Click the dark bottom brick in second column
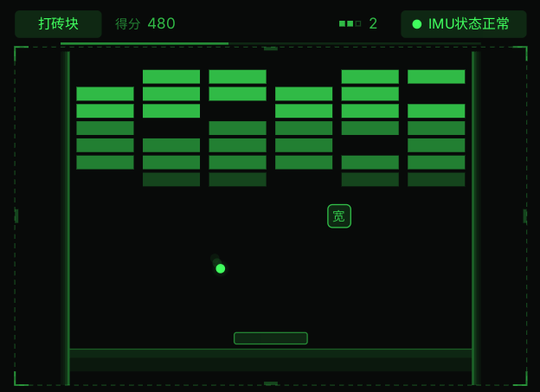Image resolution: width=540 pixels, height=392 pixels. point(171,179)
